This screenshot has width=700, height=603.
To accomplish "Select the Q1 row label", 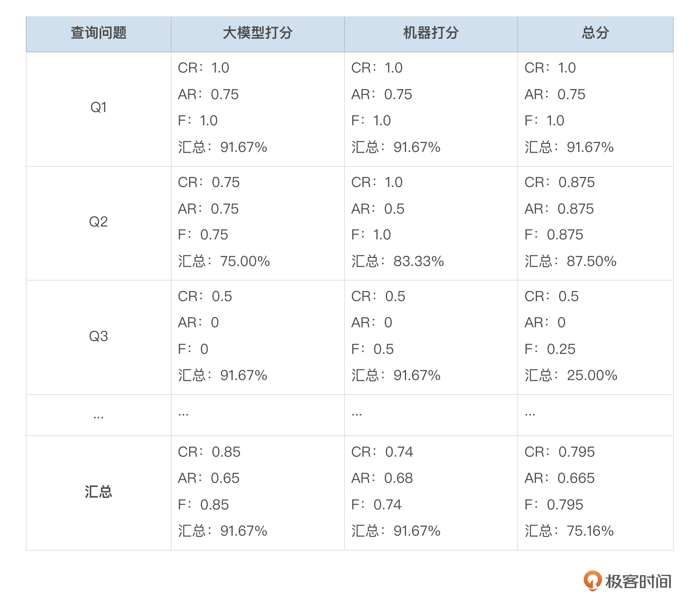I will [98, 108].
